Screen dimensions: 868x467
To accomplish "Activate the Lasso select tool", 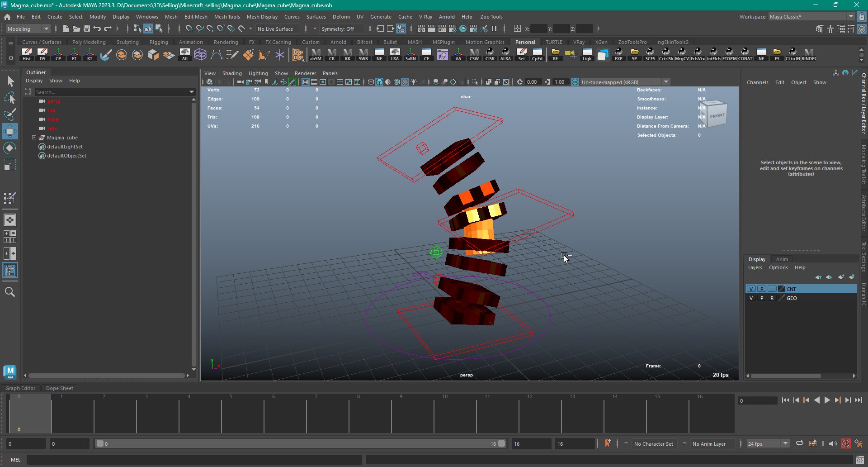I will pos(10,98).
